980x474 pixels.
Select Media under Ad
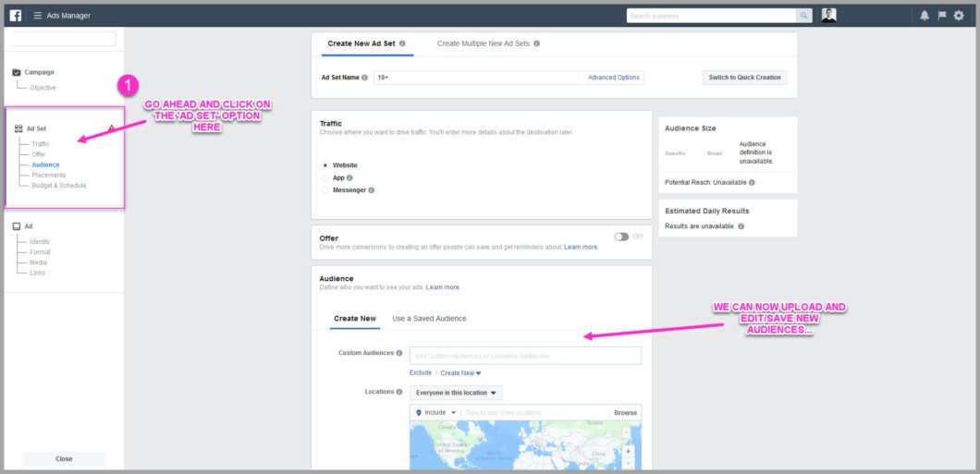[38, 262]
